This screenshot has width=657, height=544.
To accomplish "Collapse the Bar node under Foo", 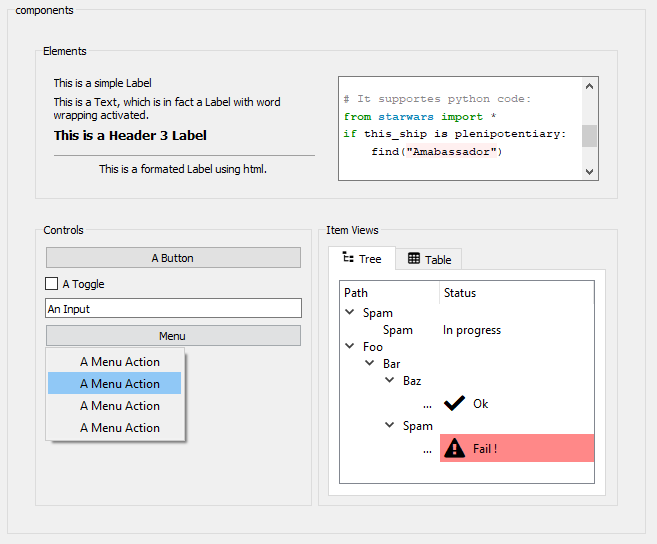I will [x=370, y=364].
